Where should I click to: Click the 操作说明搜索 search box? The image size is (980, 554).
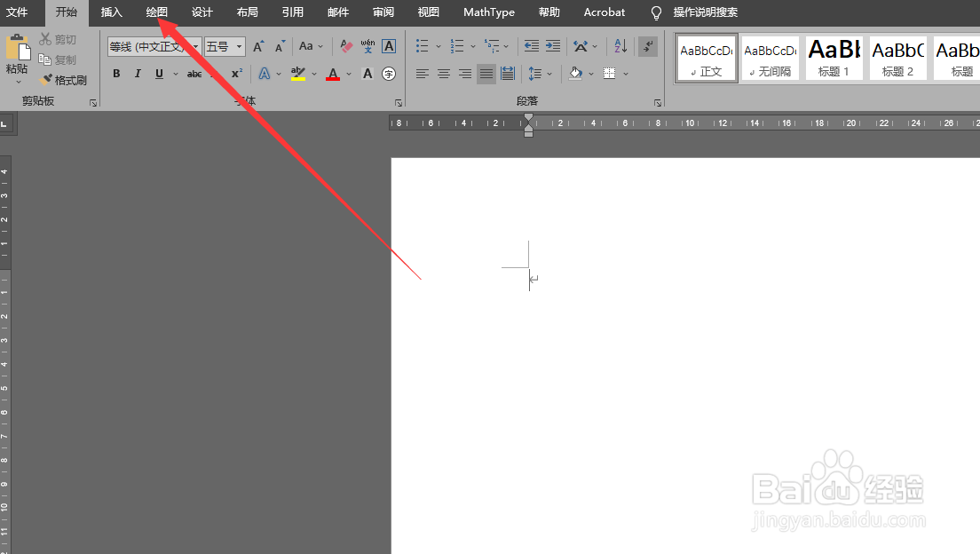click(x=705, y=12)
